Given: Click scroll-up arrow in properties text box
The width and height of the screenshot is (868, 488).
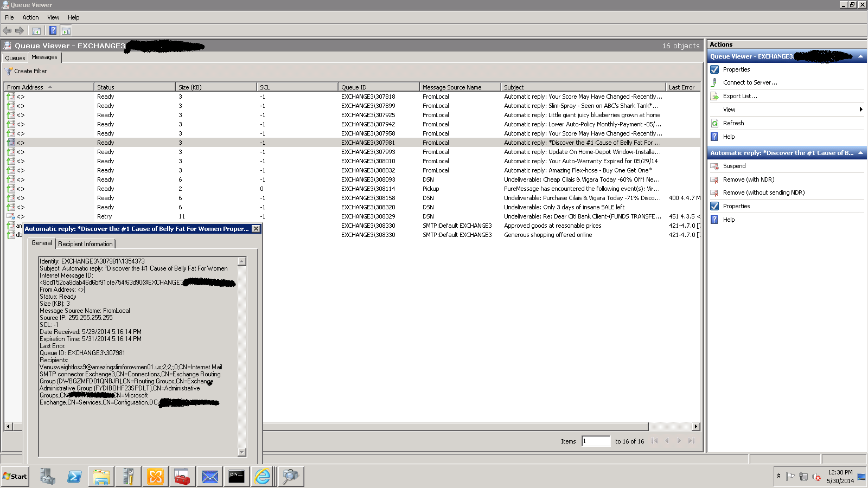Looking at the screenshot, I should (242, 261).
